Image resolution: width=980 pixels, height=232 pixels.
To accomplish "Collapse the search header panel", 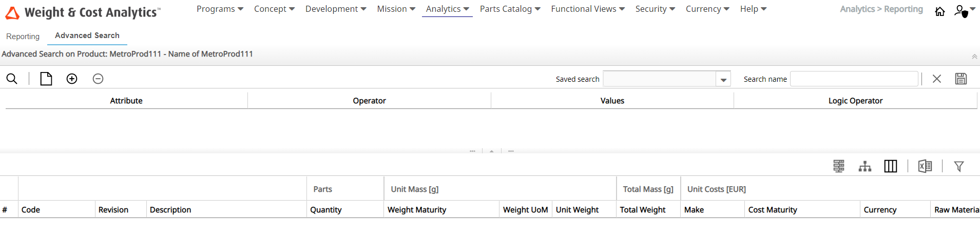I will (974, 57).
